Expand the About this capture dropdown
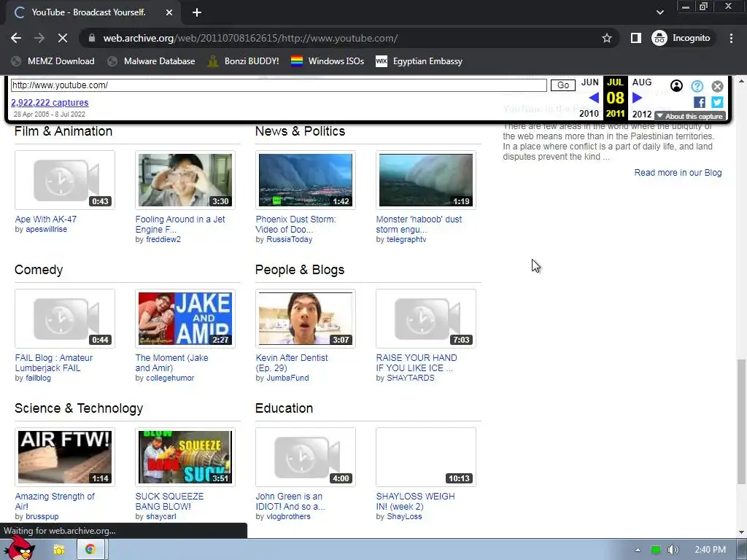Viewport: 747px width, 560px height. 689,116
